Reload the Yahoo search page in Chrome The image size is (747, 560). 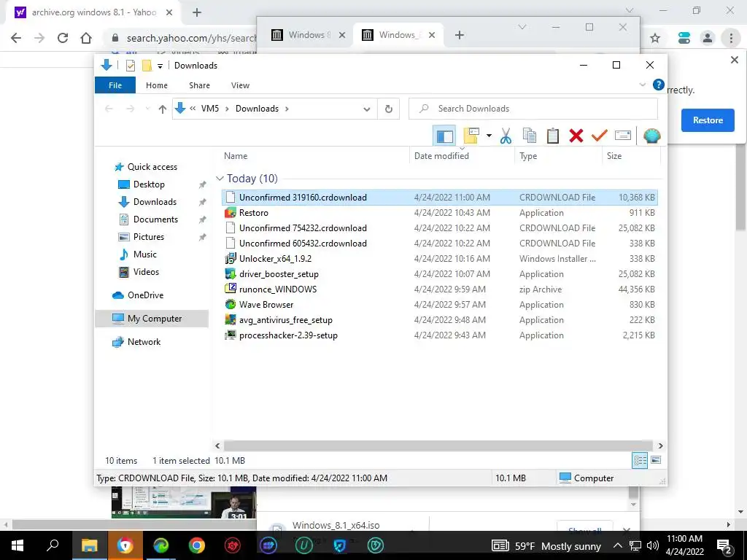click(x=63, y=38)
